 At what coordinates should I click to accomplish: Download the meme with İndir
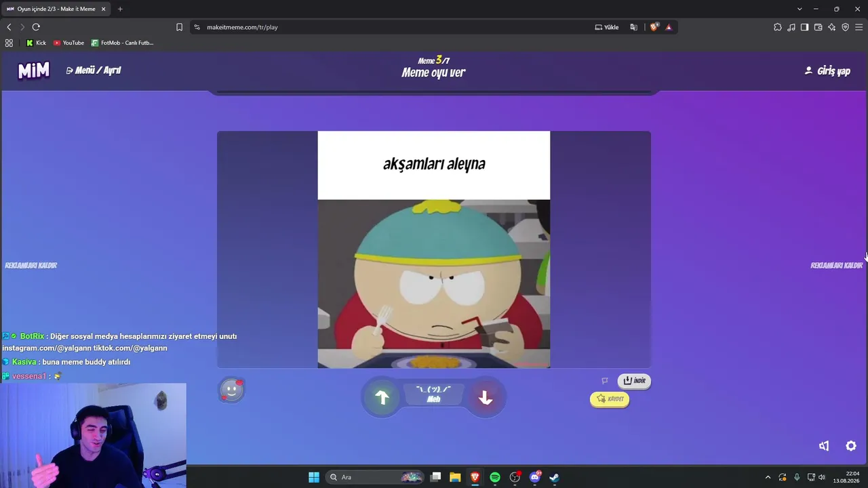(x=634, y=381)
